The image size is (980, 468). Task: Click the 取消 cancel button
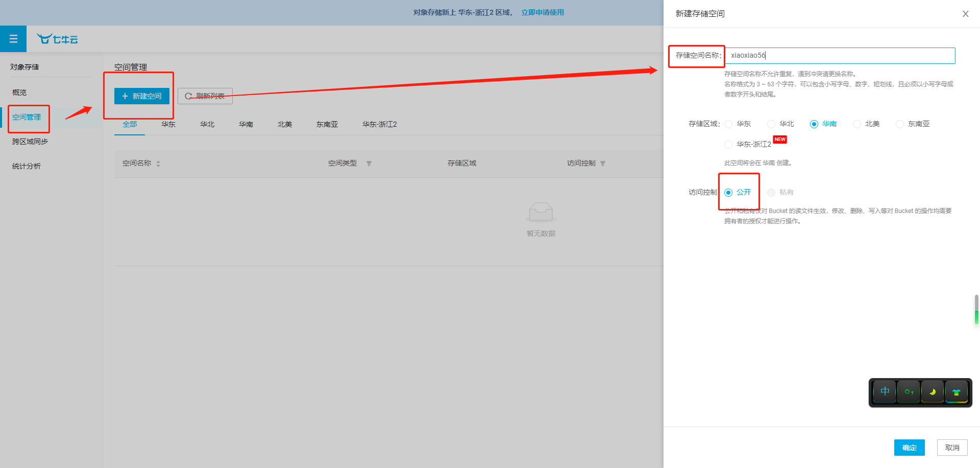pos(952,448)
